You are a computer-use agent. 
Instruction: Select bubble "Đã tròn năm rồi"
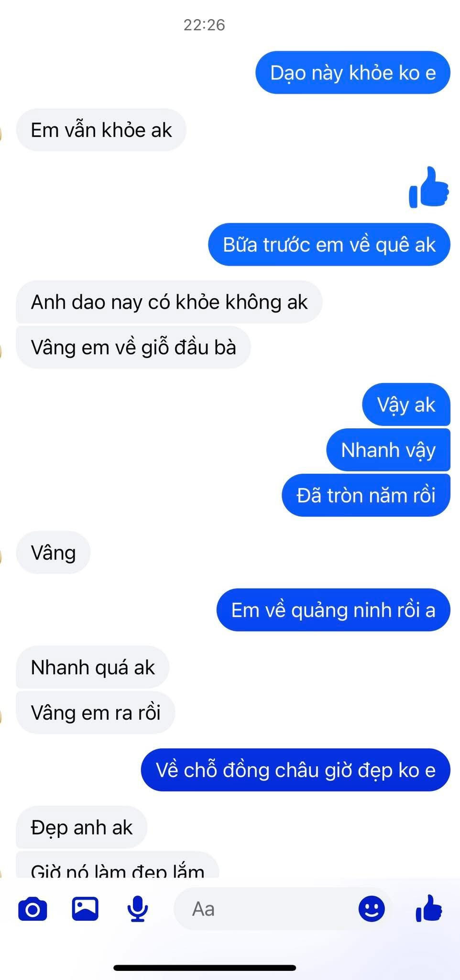[366, 495]
